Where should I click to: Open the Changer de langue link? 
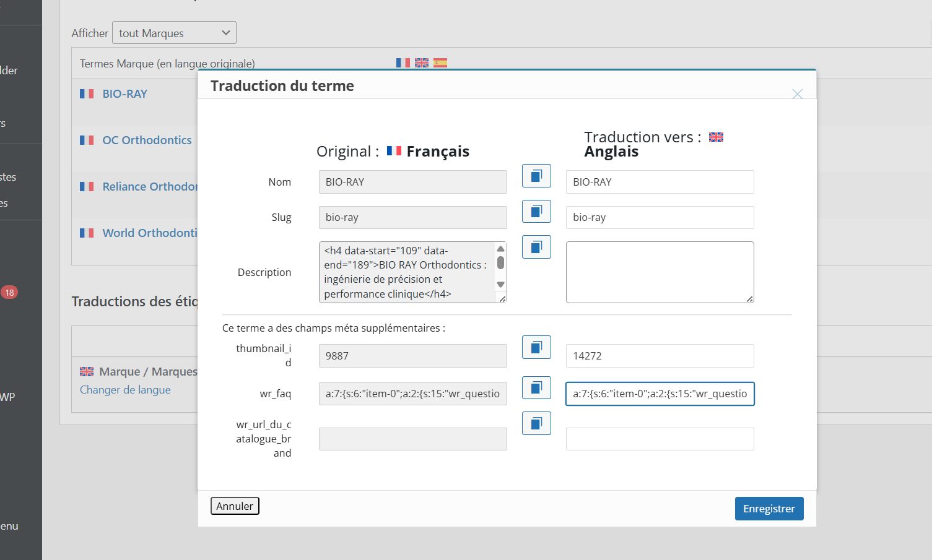click(x=125, y=390)
